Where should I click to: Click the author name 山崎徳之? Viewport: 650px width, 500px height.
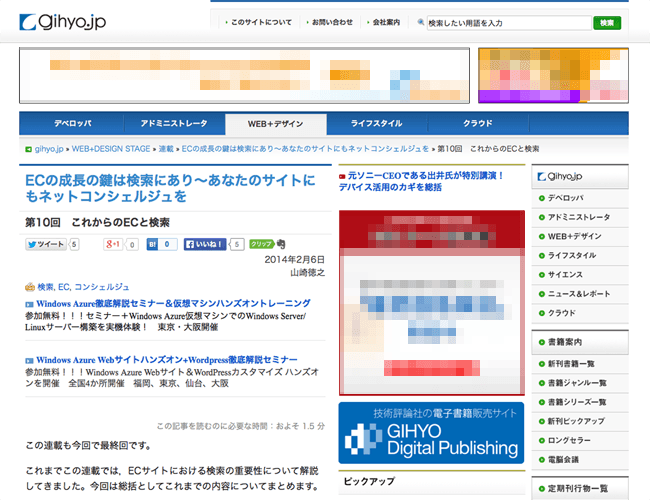[307, 272]
